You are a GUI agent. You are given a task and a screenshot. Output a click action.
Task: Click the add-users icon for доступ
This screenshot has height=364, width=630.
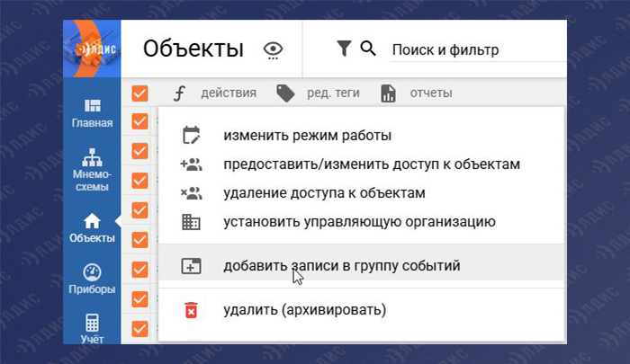191,164
